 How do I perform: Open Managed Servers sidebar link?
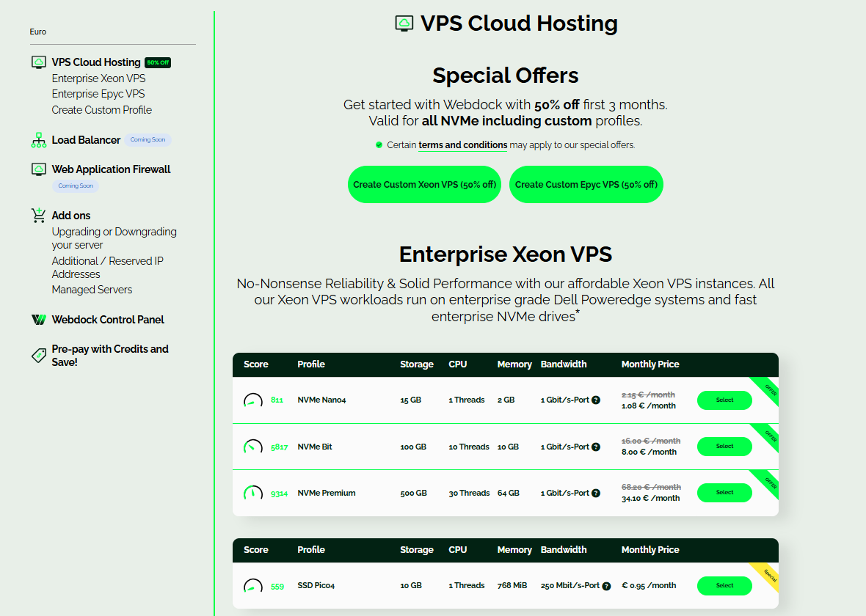pos(92,290)
